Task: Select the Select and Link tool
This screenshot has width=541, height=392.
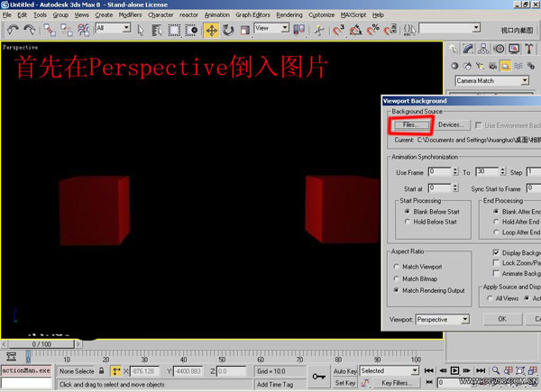Action: [x=50, y=30]
